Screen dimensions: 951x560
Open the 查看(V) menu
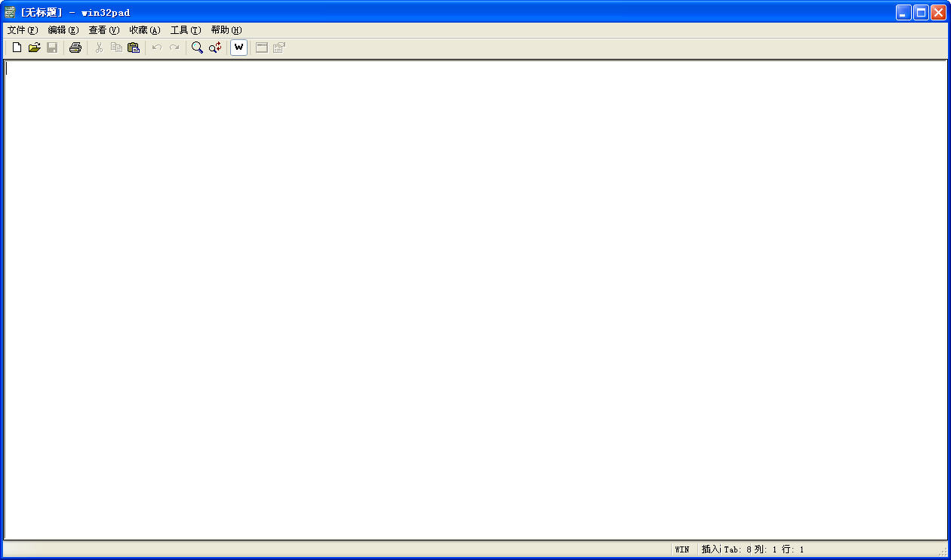104,30
